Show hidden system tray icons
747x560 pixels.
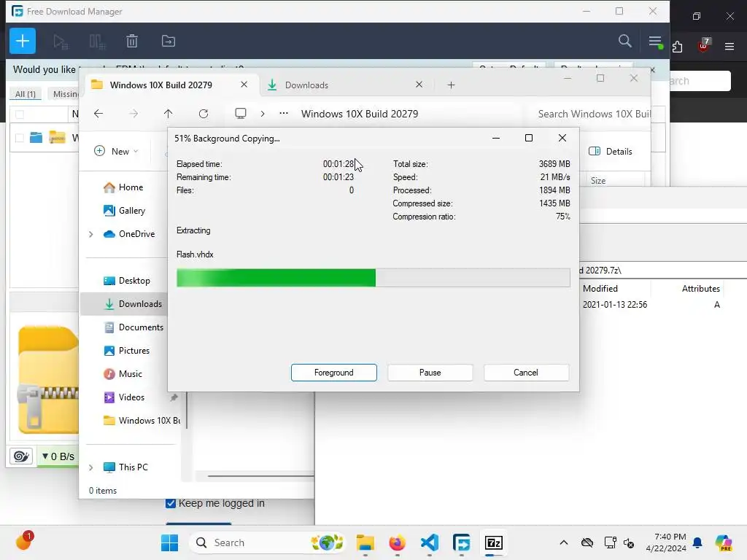click(564, 542)
